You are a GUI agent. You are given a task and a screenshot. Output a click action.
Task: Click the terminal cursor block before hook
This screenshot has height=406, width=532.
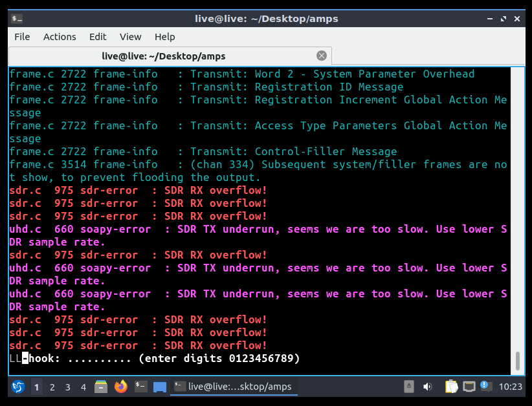25,358
